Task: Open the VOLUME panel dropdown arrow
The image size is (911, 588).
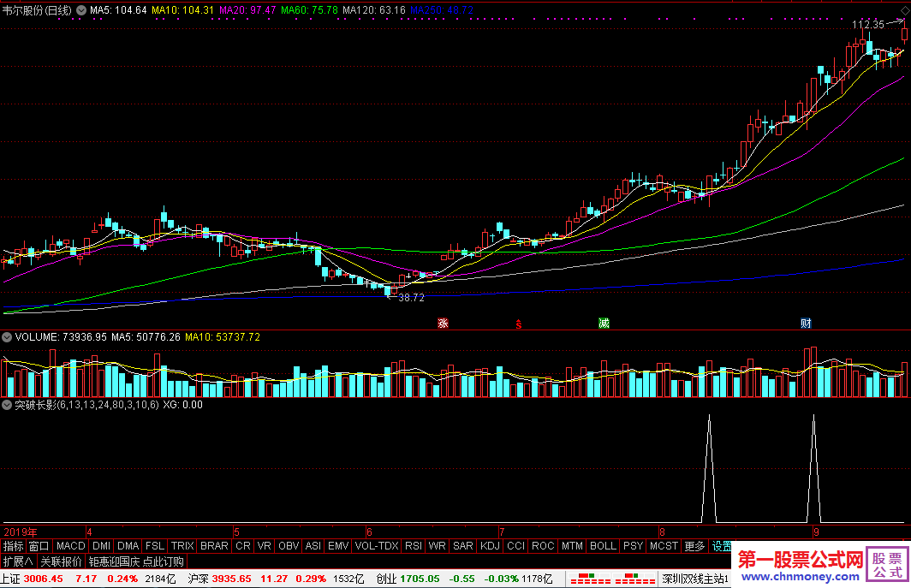Action: pyautogui.click(x=7, y=337)
